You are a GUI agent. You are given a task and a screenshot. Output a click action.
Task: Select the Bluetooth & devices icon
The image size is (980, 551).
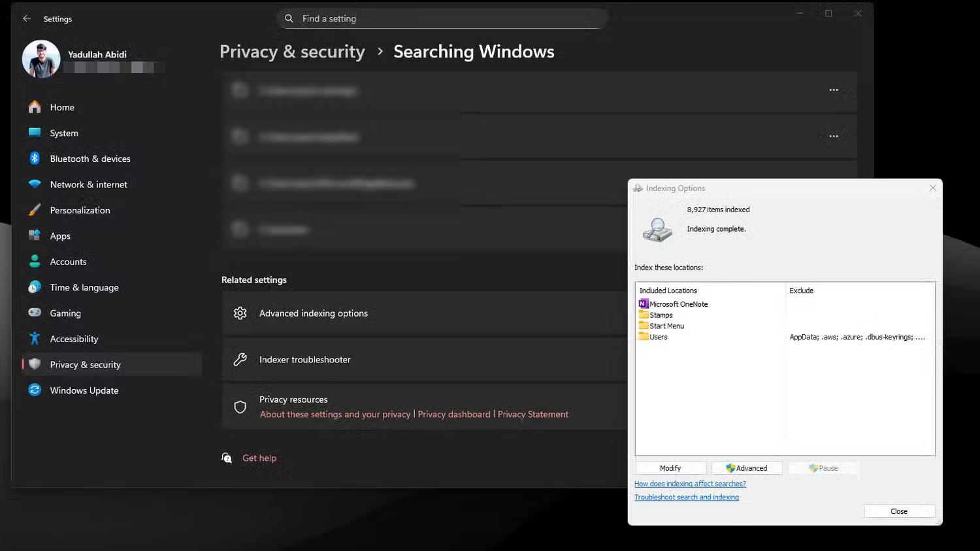[35, 158]
